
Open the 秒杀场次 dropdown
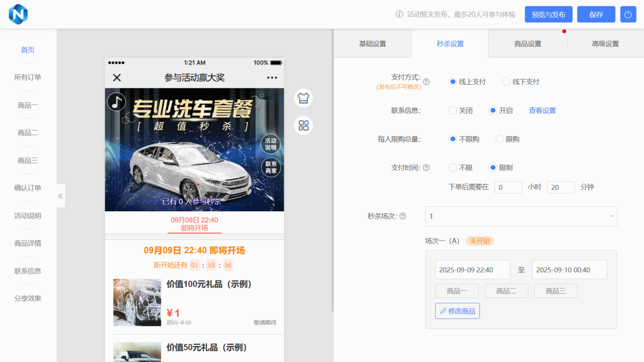[521, 217]
